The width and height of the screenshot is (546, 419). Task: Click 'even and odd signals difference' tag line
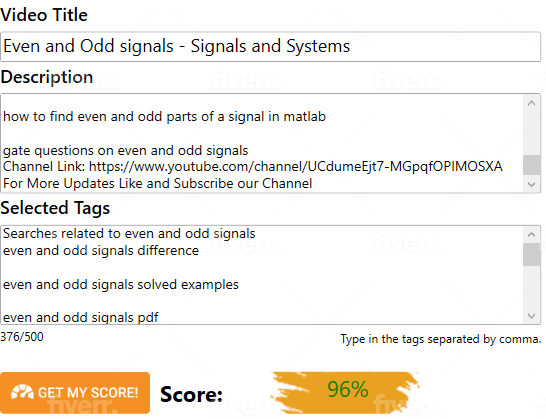[101, 250]
